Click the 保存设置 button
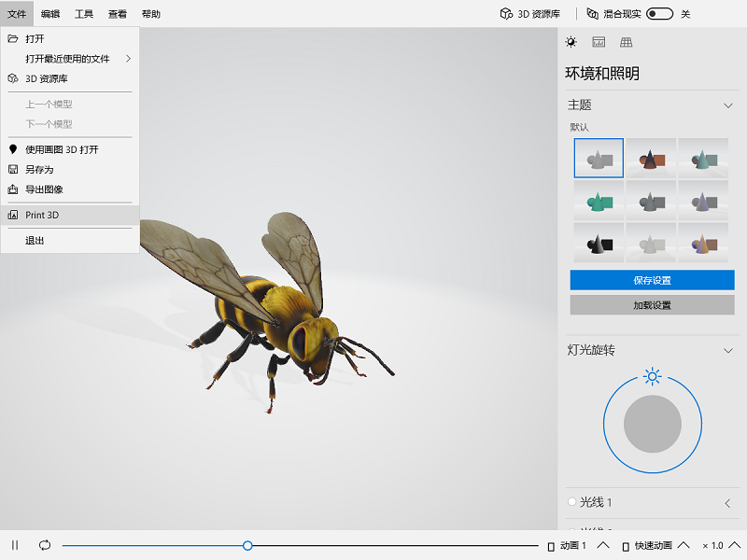Screen dimensions: 747x560 pyautogui.click(x=652, y=280)
